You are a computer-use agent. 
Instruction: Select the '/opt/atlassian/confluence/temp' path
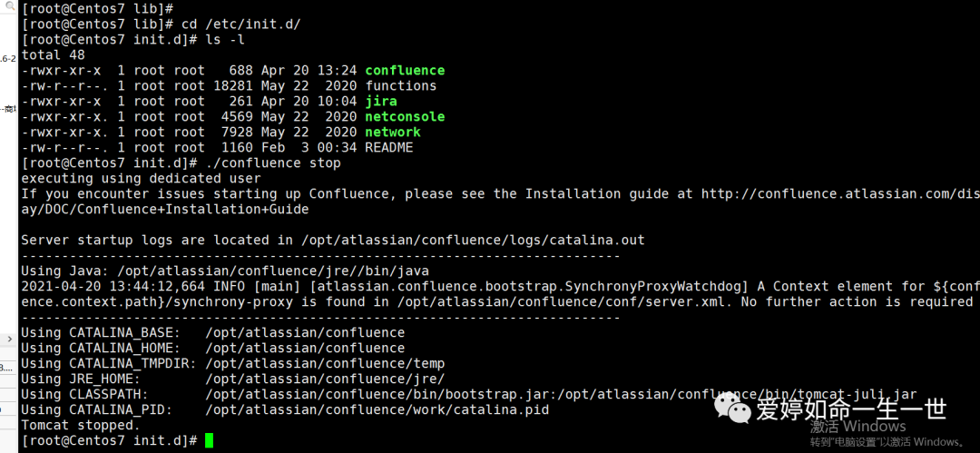325,363
